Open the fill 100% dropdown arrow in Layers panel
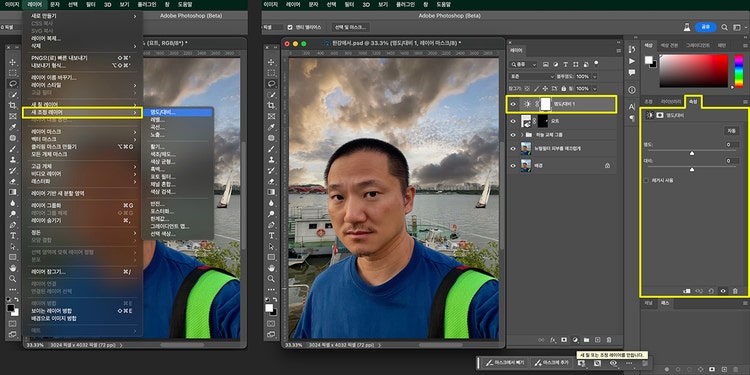This screenshot has width=750, height=375. pyautogui.click(x=595, y=88)
